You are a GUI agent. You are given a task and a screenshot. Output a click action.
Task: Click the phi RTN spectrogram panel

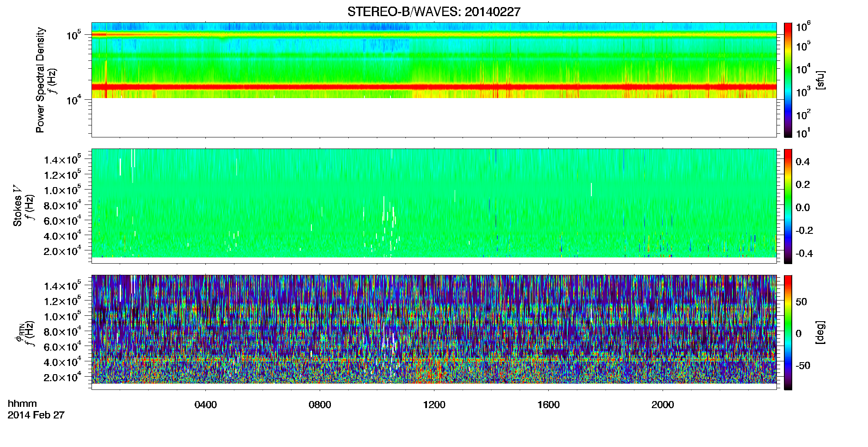[434, 332]
